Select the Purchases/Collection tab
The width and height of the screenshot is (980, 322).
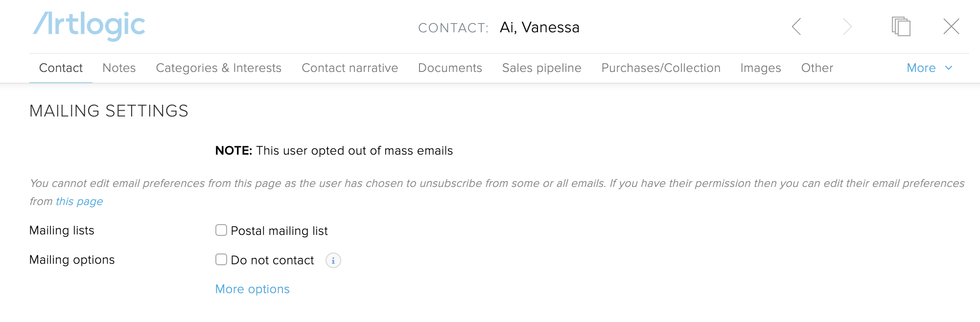point(661,68)
